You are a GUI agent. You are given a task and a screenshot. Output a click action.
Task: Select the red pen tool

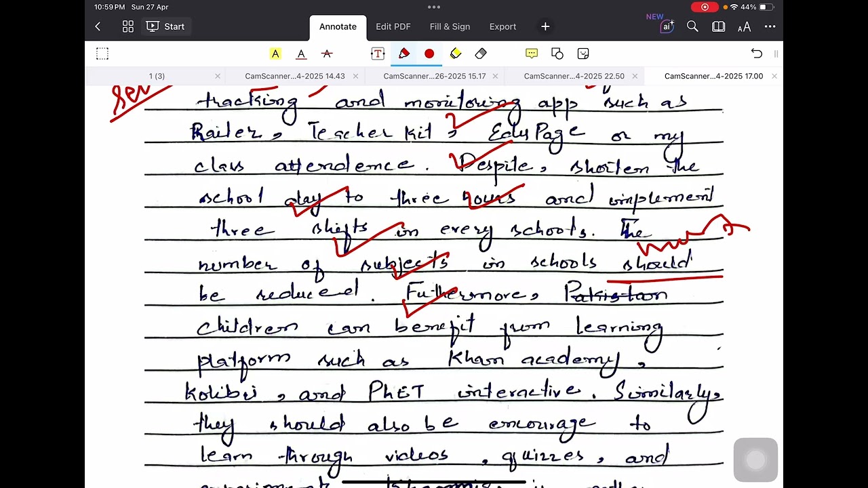[404, 54]
